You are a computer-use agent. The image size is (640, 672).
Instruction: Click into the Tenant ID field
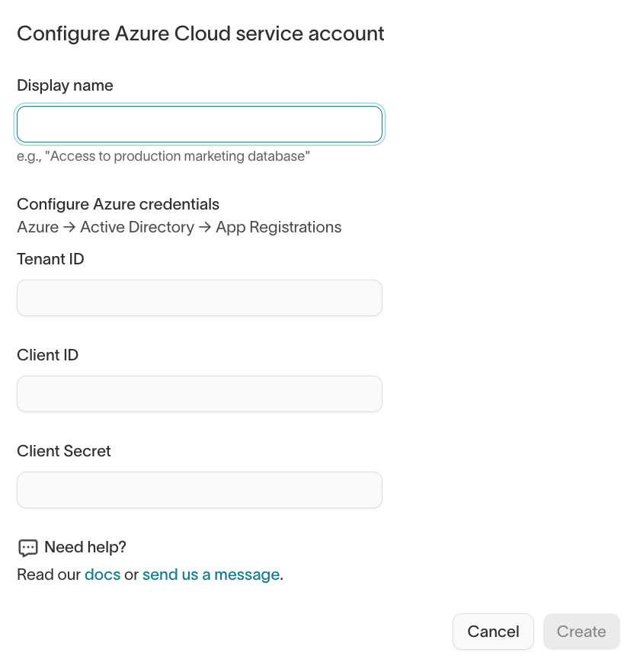200,298
